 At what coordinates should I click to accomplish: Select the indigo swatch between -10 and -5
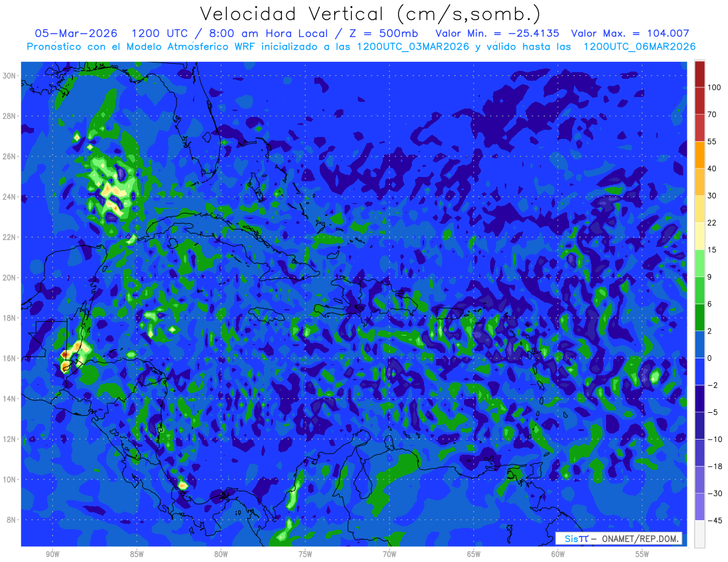coord(699,426)
